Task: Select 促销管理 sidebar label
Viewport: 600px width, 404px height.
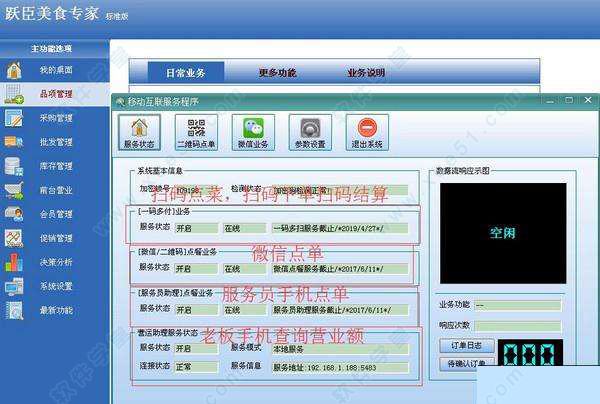Action: 56,238
